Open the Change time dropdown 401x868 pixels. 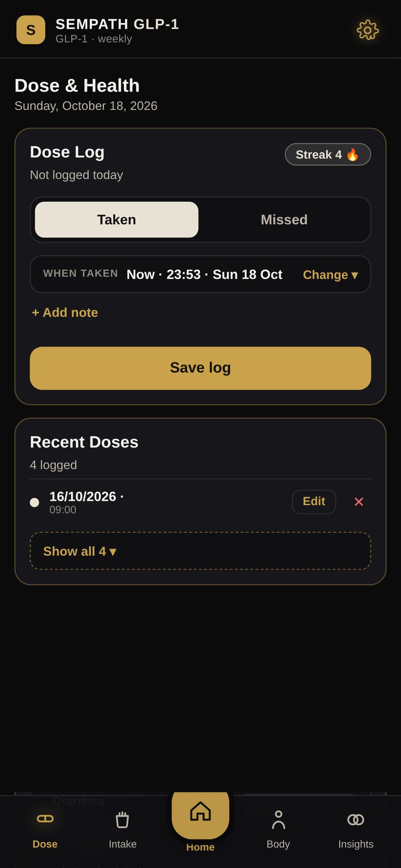(330, 275)
